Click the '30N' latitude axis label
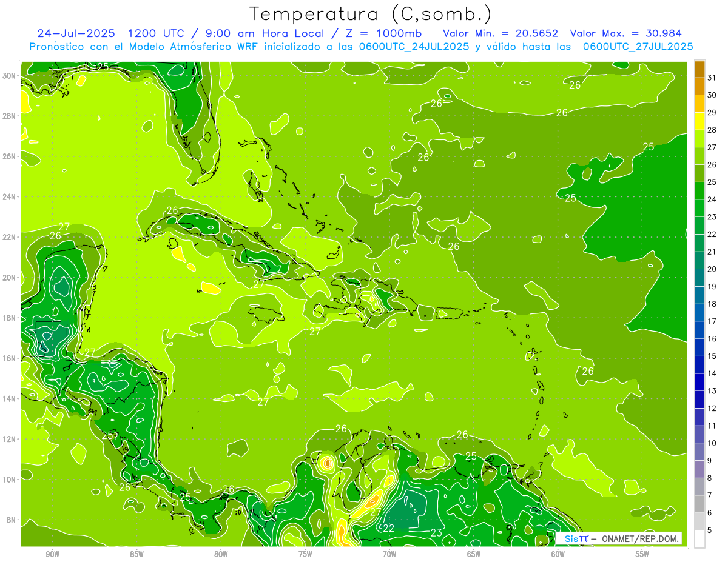Image resolution: width=728 pixels, height=562 pixels. 10,75
